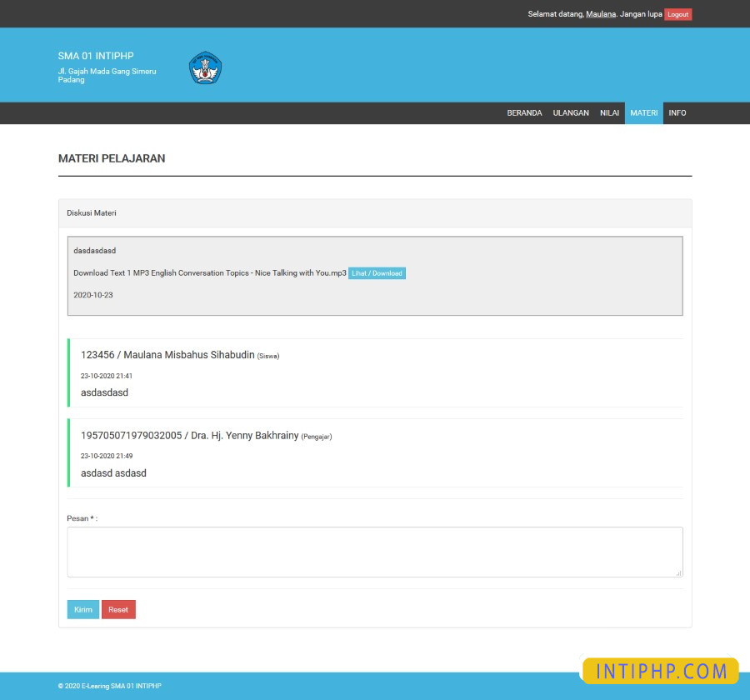Open the INTIPHP.COM watermark link
The image size is (750, 700).
657,672
